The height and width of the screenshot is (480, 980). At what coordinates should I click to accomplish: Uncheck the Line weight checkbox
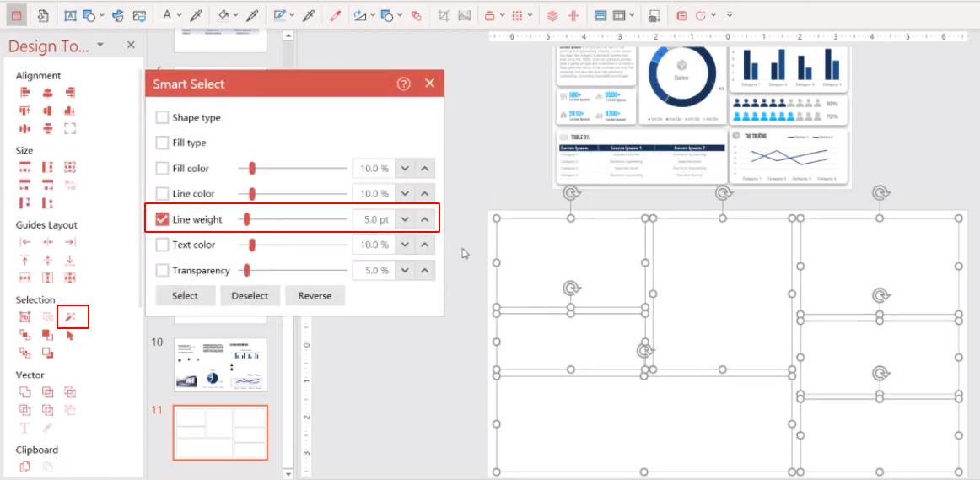click(163, 219)
